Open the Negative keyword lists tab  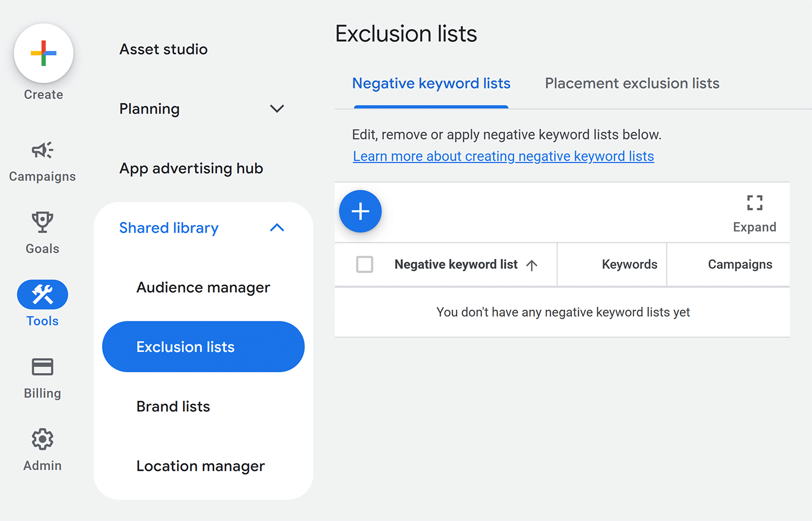[431, 83]
